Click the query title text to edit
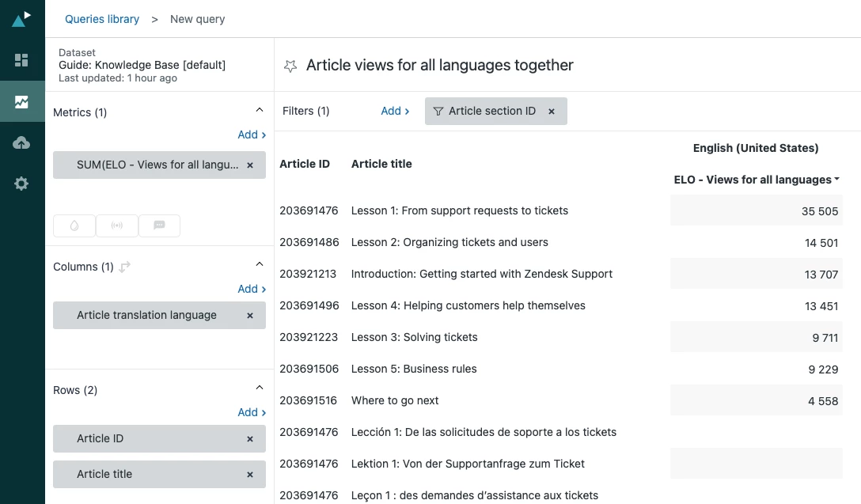 [439, 66]
